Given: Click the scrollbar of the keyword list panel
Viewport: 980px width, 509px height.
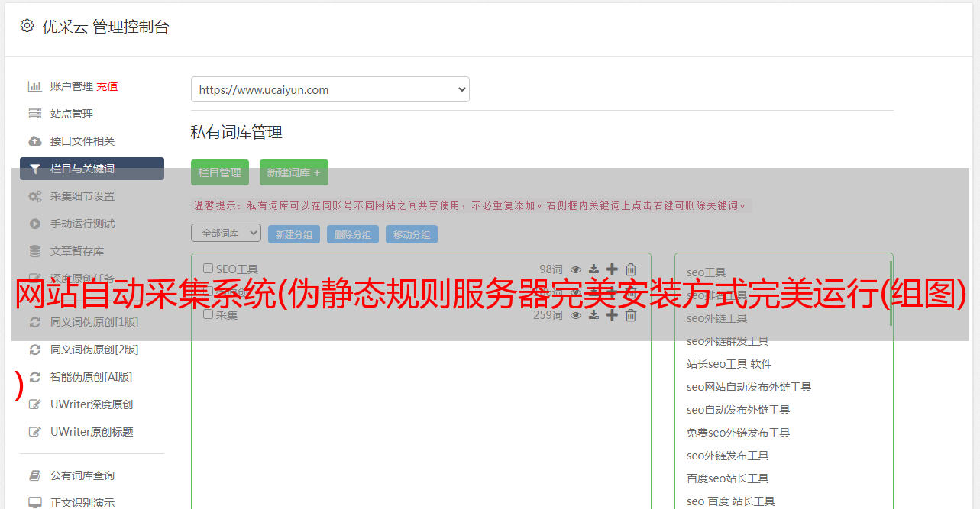Looking at the screenshot, I should (x=891, y=294).
